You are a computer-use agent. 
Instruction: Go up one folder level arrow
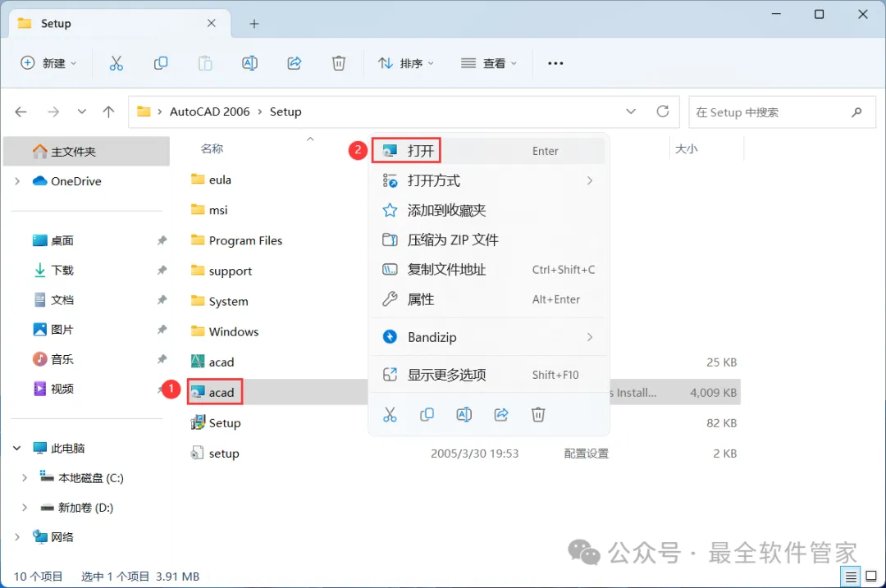[x=108, y=112]
